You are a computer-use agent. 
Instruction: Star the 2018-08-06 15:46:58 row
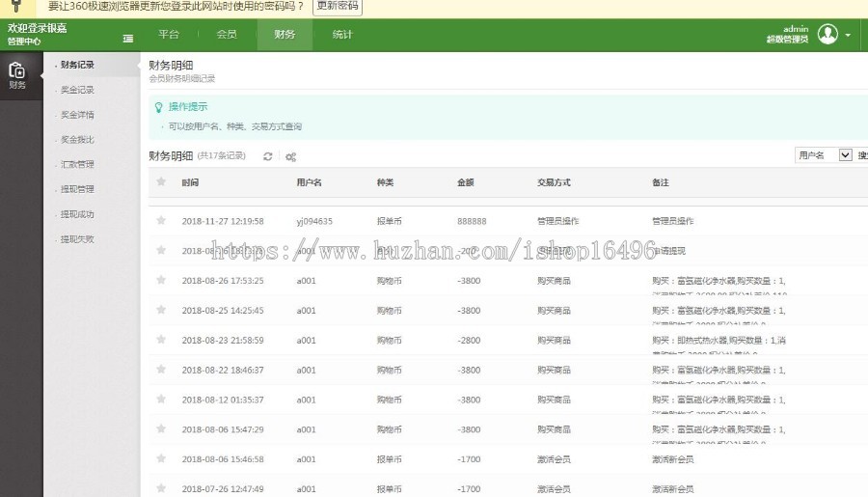pyautogui.click(x=161, y=458)
